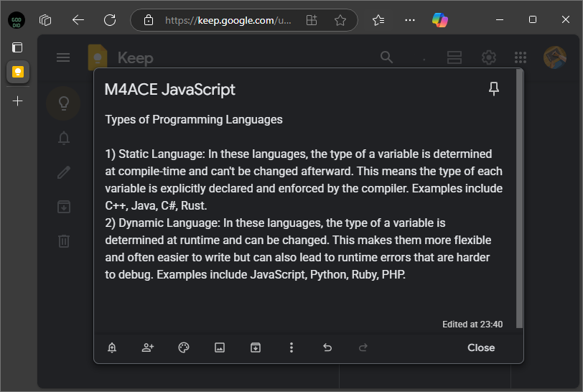This screenshot has height=392, width=583.
Task: Click the Keep logo icon
Action: (98, 57)
